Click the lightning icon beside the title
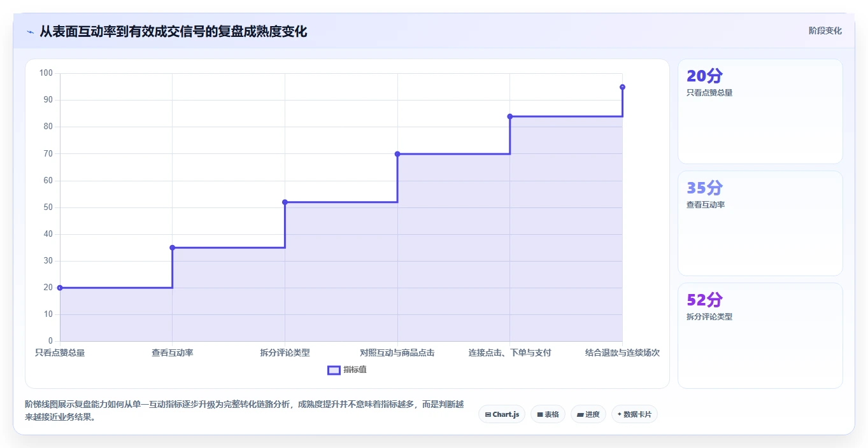 30,32
